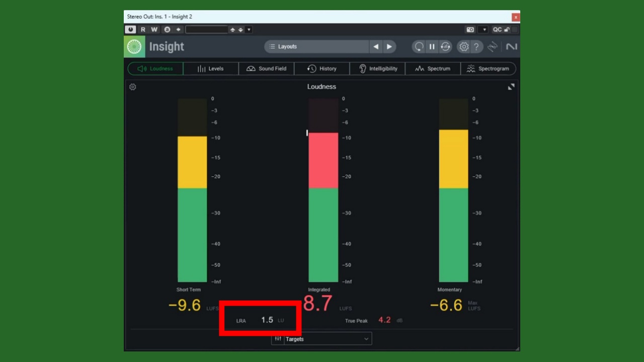Select the next layout arrow
This screenshot has width=644, height=362.
tap(389, 47)
